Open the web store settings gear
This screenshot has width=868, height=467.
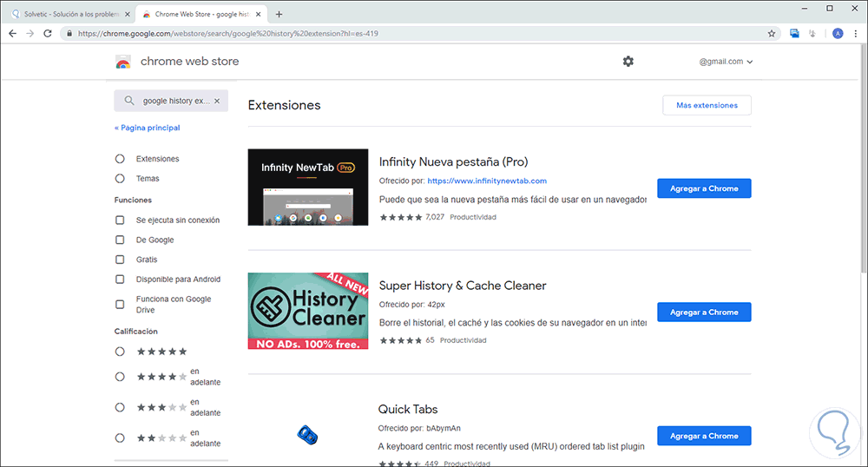point(628,62)
